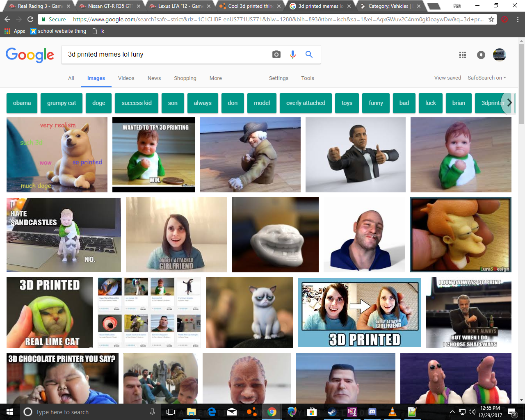Click the Google logo
This screenshot has height=420, width=525.
coord(30,55)
